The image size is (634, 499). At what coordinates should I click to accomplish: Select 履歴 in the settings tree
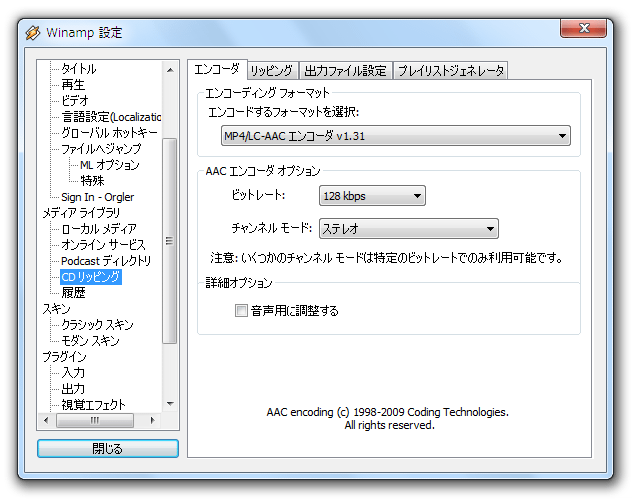pyautogui.click(x=73, y=293)
